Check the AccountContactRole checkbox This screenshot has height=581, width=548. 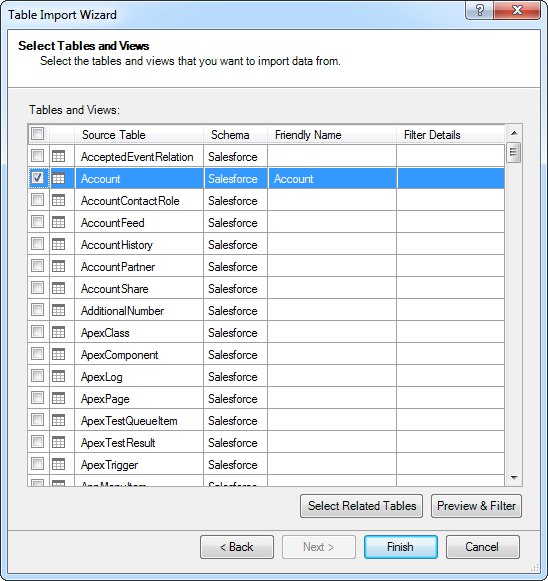pyautogui.click(x=37, y=200)
